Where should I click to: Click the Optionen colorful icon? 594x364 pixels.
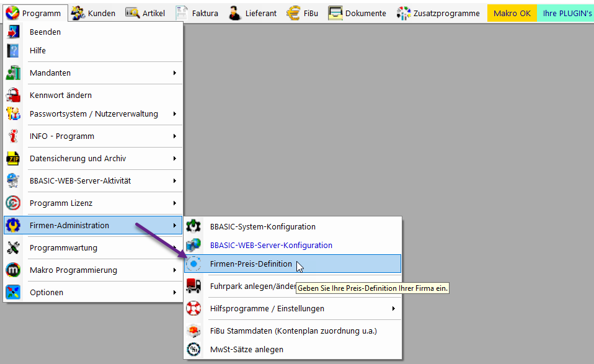[13, 293]
